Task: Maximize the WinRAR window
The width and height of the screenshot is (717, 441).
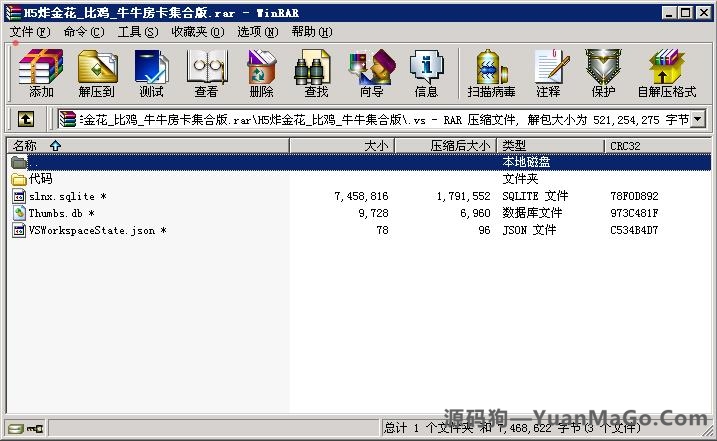Action: pos(685,12)
